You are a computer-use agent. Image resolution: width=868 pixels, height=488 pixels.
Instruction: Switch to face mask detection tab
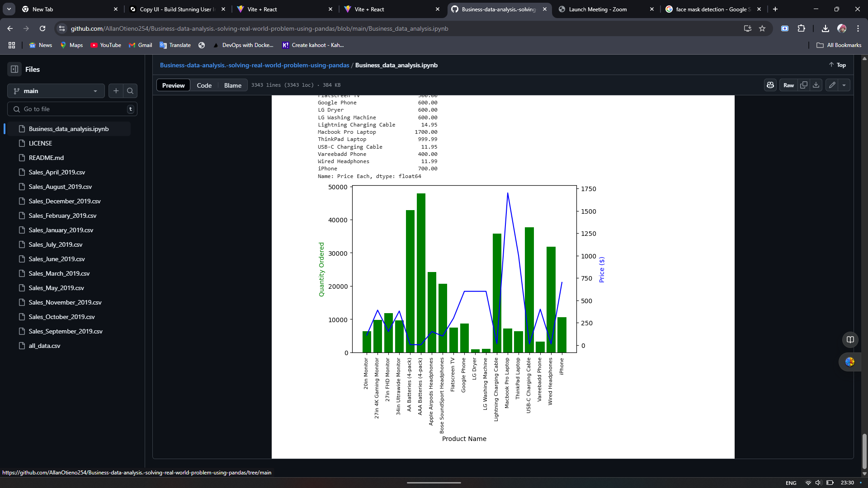coord(712,9)
